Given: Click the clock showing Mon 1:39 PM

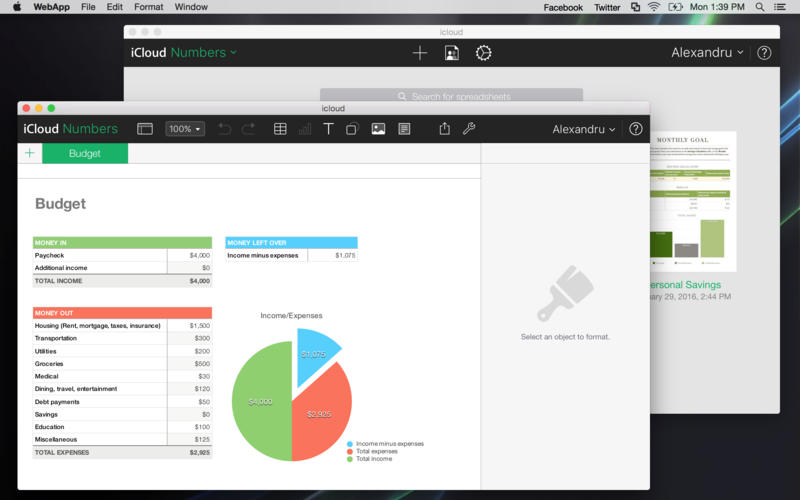Looking at the screenshot, I should coord(717,7).
